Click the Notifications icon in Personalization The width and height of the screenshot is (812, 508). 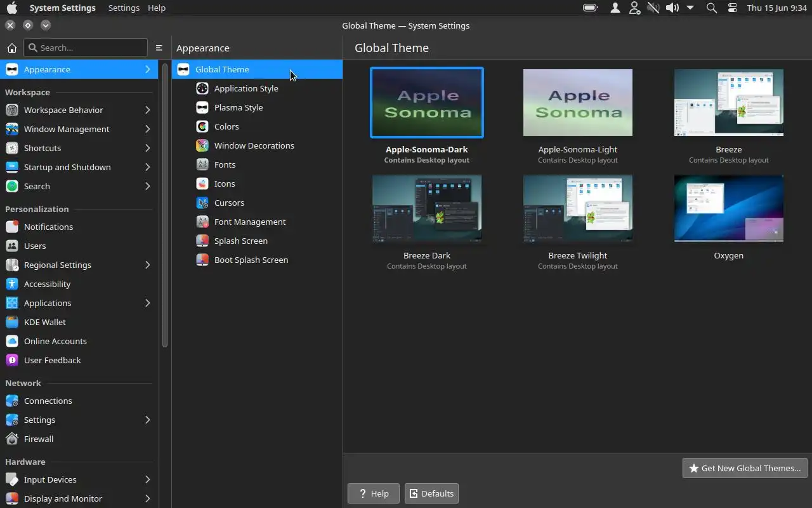(11, 227)
